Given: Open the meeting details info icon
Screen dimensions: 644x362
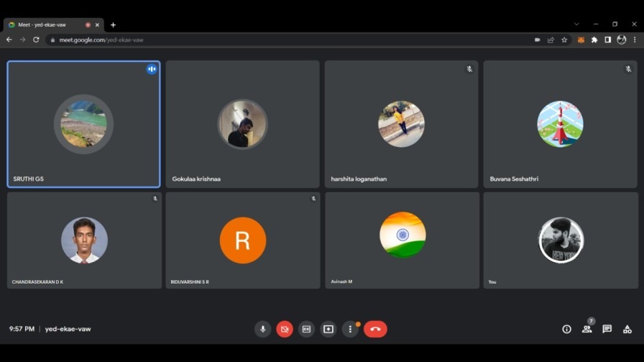Looking at the screenshot, I should [x=566, y=329].
